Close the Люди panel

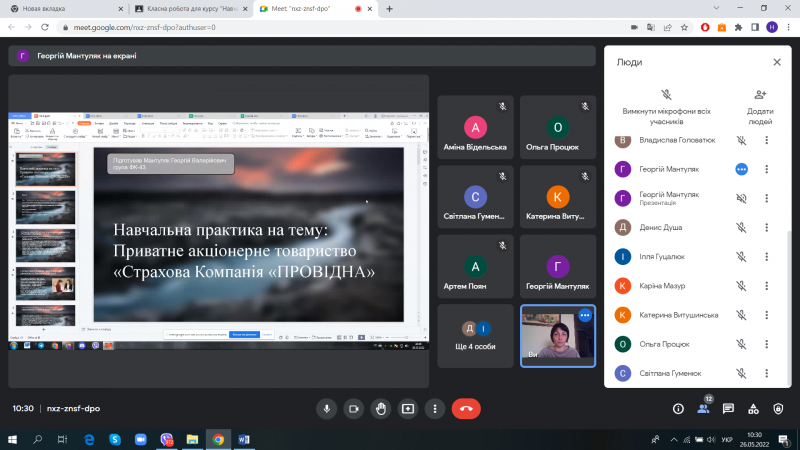[777, 62]
